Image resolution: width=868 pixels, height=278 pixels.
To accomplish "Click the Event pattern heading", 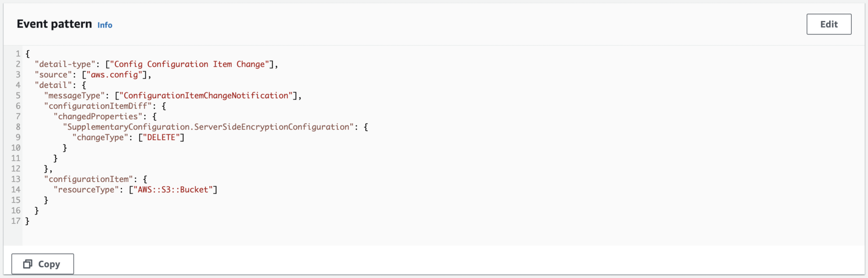I will point(54,24).
